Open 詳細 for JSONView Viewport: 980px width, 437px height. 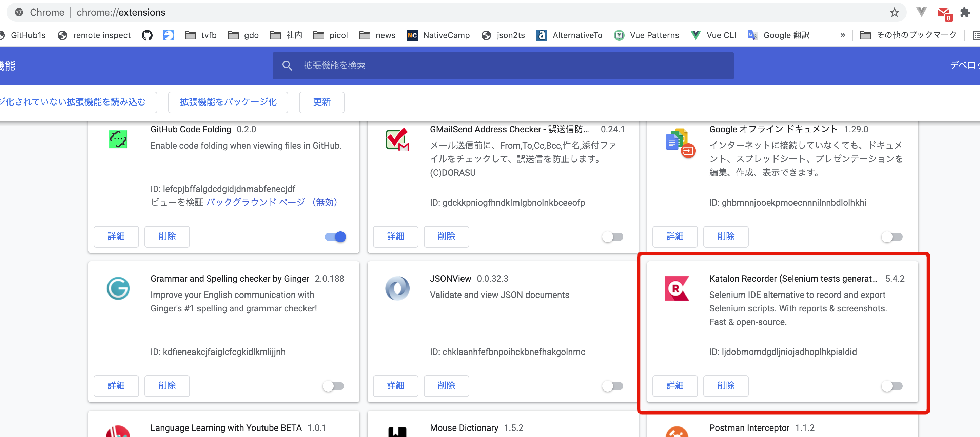point(396,386)
